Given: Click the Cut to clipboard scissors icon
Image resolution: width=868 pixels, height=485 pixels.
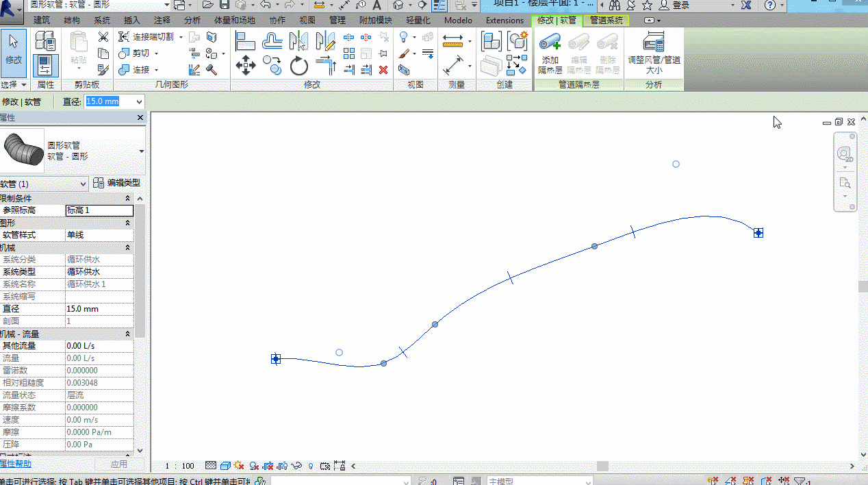Looking at the screenshot, I should pos(103,37).
